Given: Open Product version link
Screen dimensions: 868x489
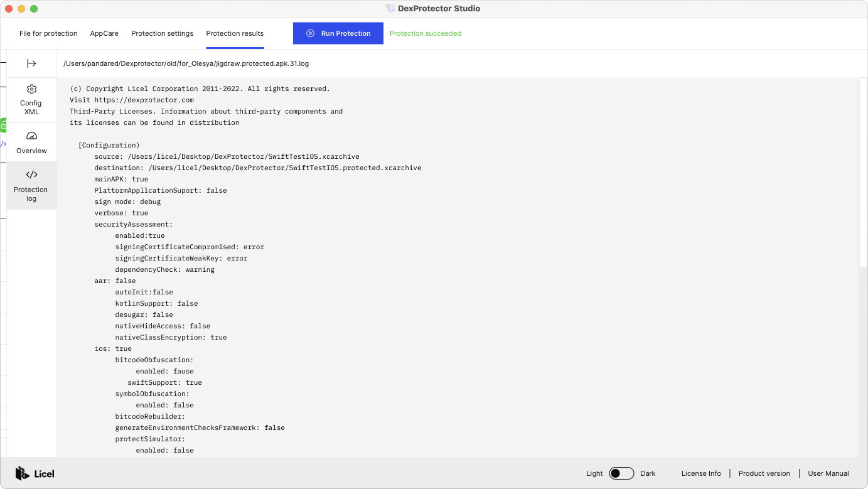Looking at the screenshot, I should point(764,473).
